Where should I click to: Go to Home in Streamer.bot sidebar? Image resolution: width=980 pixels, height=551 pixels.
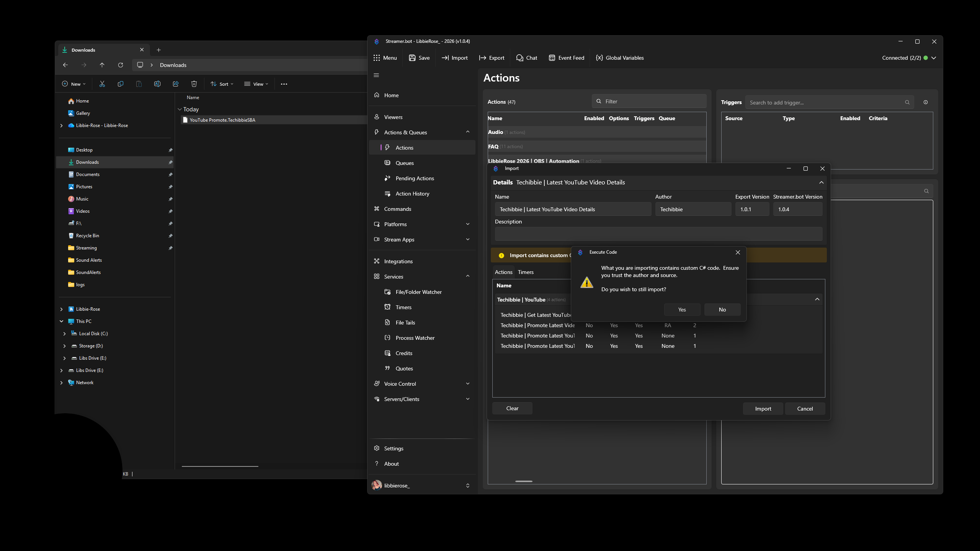422,95
